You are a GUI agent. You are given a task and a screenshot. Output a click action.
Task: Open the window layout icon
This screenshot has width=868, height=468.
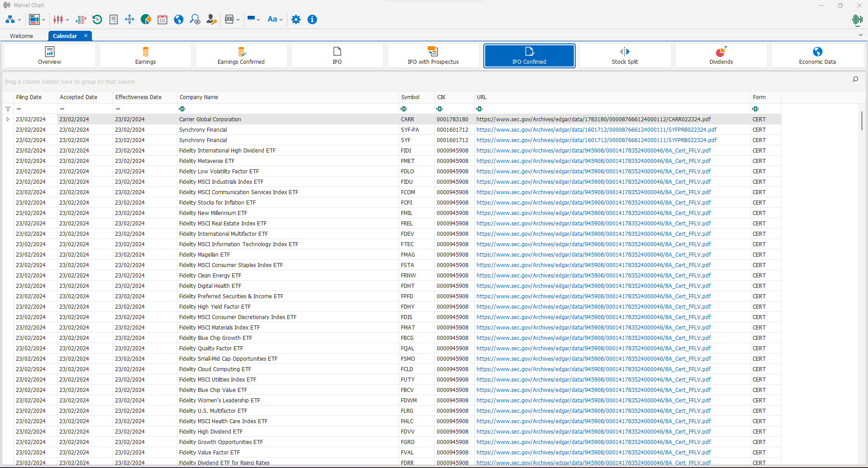pos(34,19)
